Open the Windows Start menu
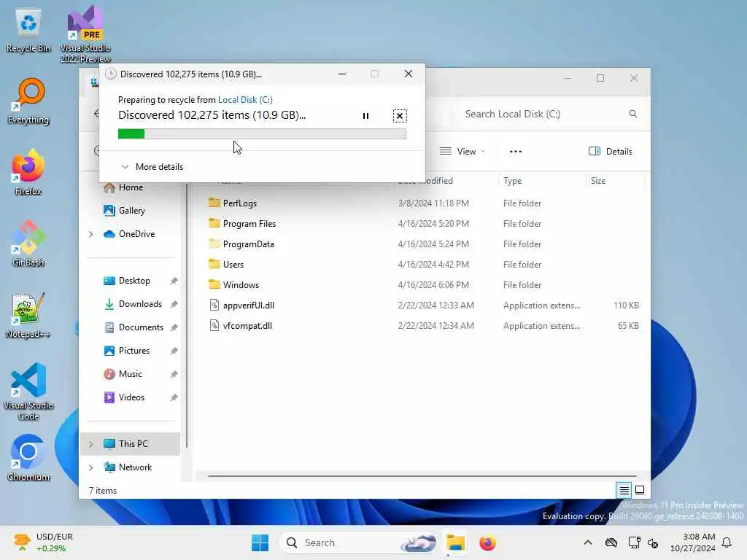This screenshot has width=747, height=560. 260,542
